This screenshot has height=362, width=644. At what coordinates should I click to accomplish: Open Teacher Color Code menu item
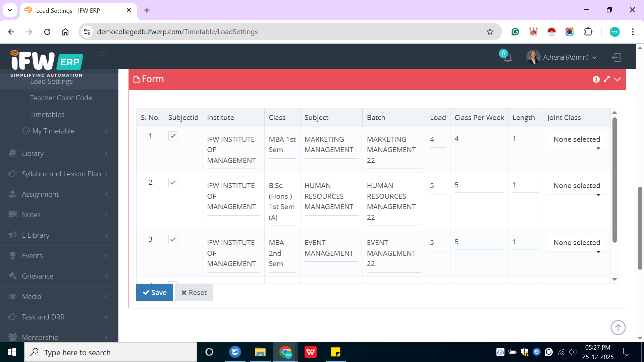pos(61,98)
